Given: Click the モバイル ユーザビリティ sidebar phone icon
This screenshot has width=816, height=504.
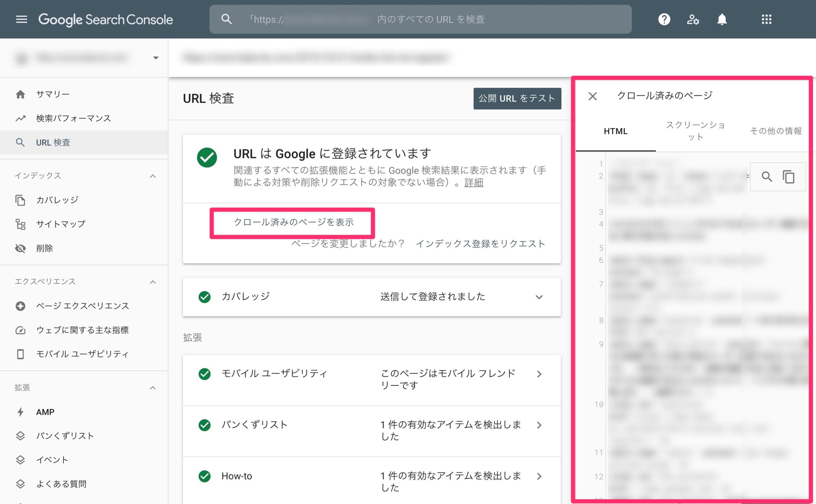Looking at the screenshot, I should pos(20,354).
